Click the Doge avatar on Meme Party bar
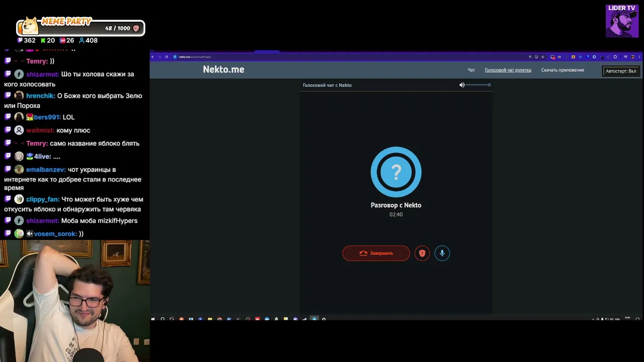 click(30, 27)
